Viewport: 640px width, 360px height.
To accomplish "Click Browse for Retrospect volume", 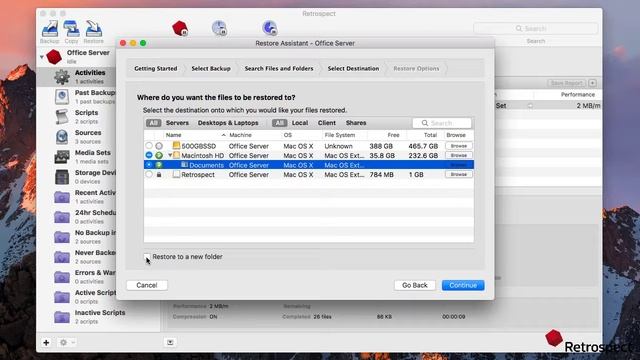I will [459, 174].
